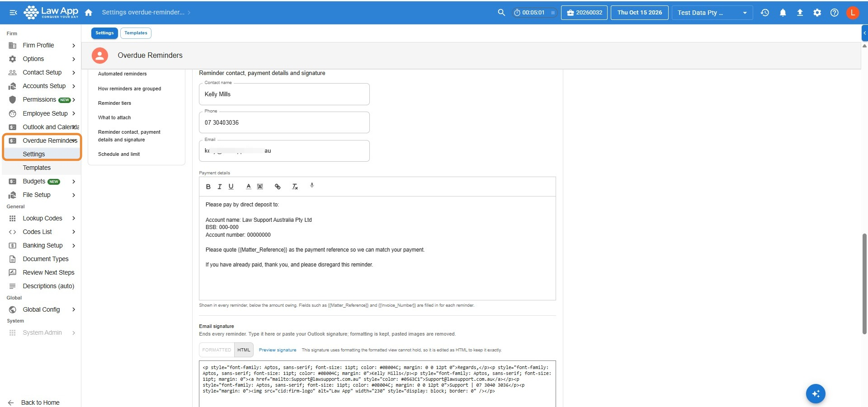Select the Templates tab at top
The height and width of the screenshot is (407, 868).
[x=136, y=33]
